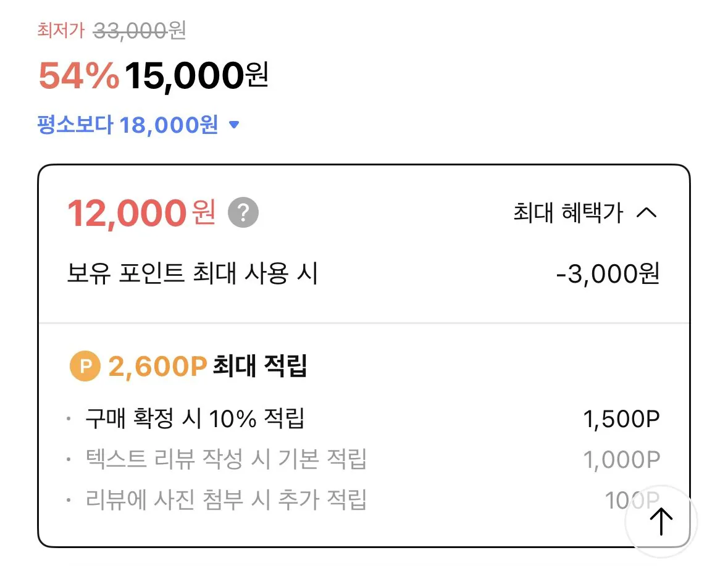The height and width of the screenshot is (566, 728).
Task: Click 텍스트 리뷰 작성 시 기본 적립
Action: 226,459
